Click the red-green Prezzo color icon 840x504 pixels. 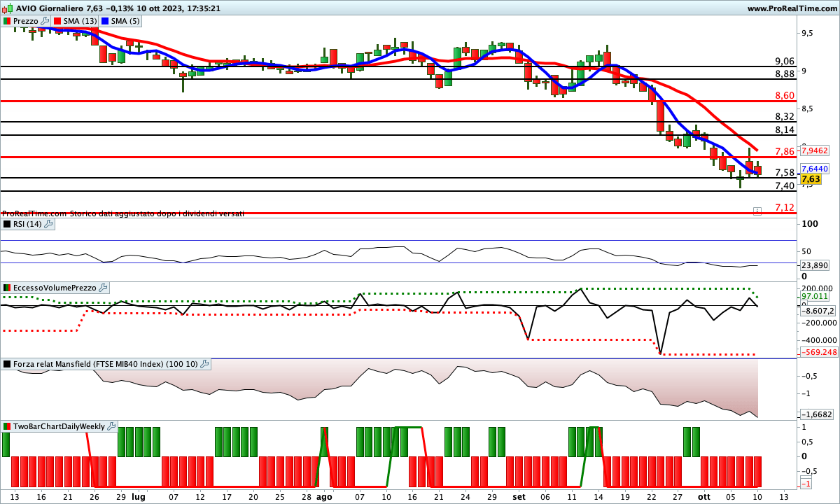[x=7, y=21]
